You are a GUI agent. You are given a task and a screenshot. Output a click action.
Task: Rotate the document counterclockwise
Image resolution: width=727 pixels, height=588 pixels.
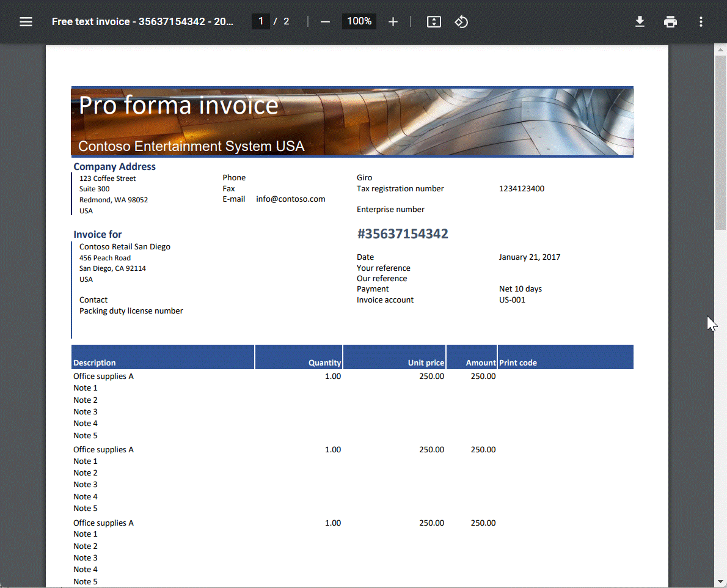(461, 21)
